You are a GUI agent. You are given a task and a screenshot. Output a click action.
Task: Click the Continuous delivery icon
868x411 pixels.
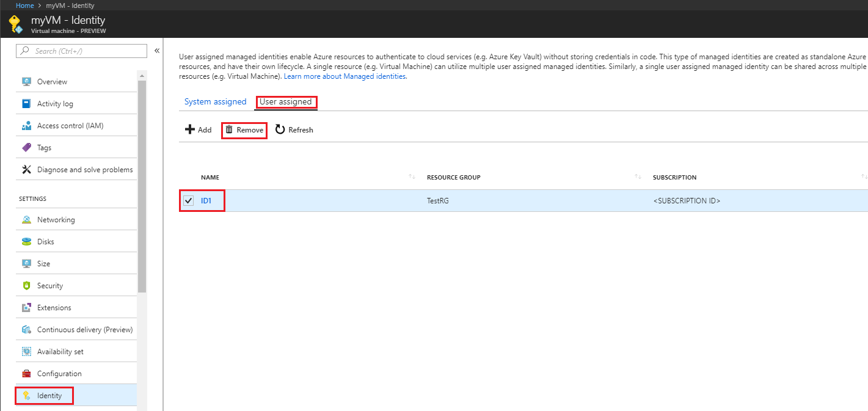pos(26,330)
